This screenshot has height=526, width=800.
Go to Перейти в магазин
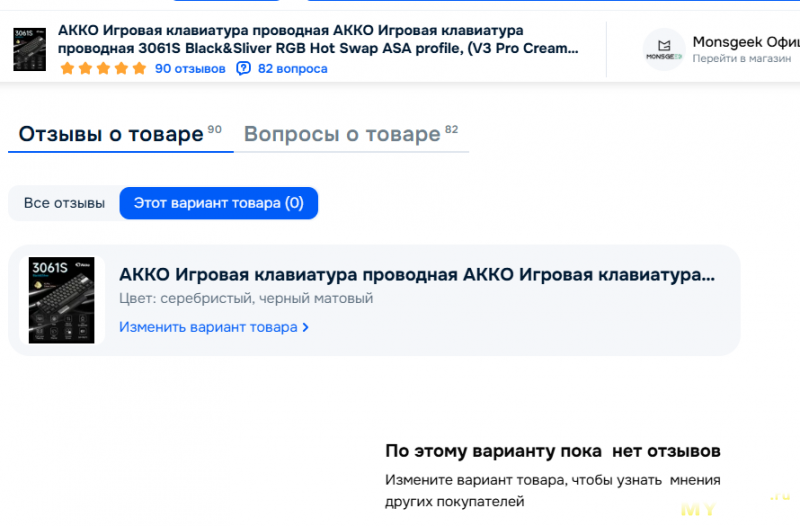click(742, 59)
